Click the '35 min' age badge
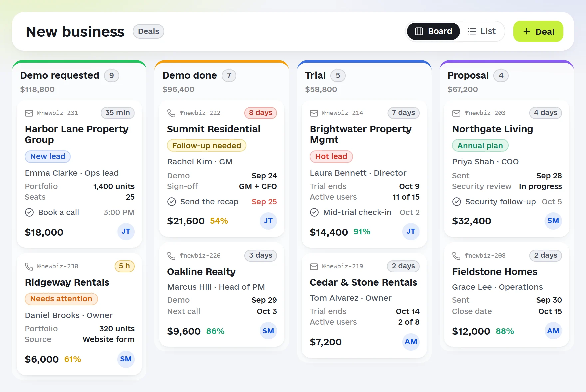The width and height of the screenshot is (586, 392). [118, 113]
